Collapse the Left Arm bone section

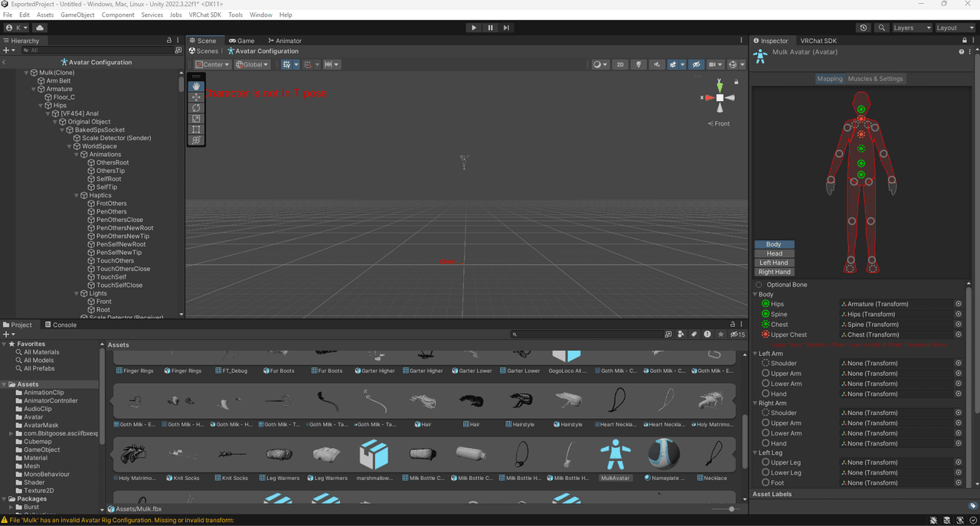tap(756, 354)
